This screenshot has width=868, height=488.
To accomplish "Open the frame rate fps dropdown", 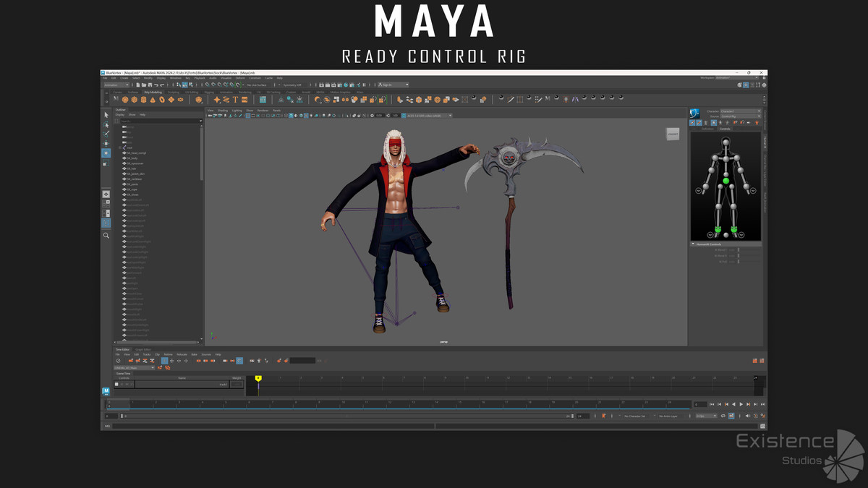I will point(706,416).
